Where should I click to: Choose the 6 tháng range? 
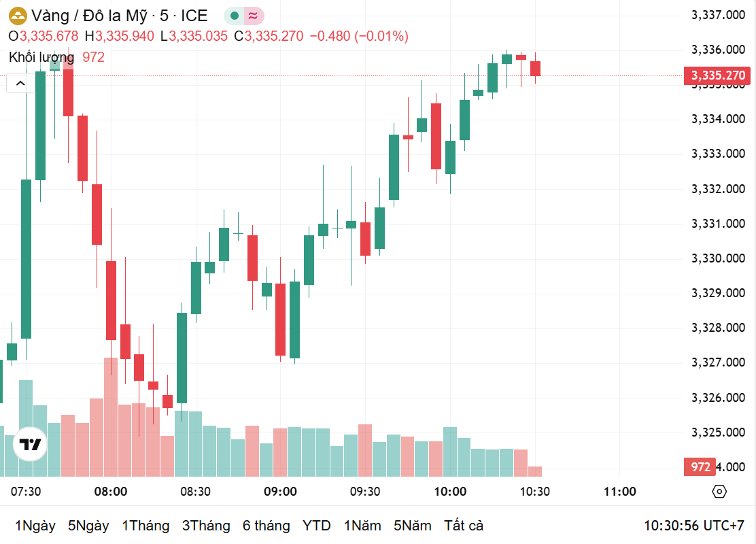coord(267,526)
